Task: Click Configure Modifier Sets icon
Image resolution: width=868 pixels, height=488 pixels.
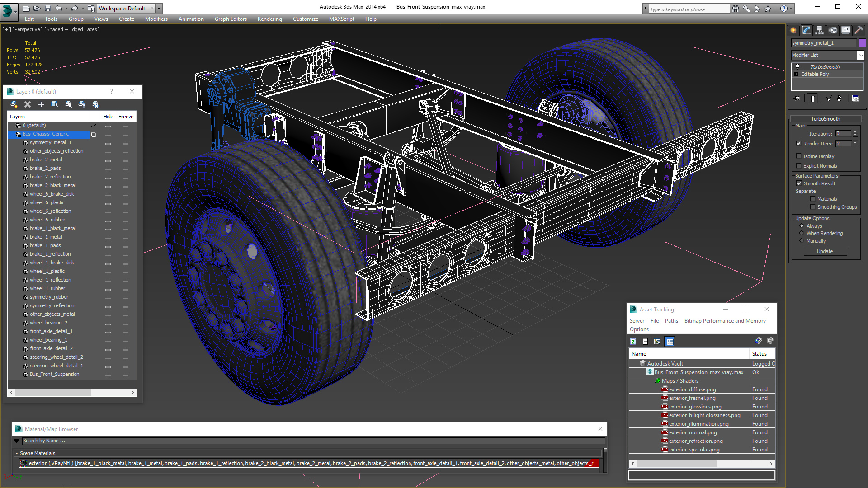Action: (855, 98)
